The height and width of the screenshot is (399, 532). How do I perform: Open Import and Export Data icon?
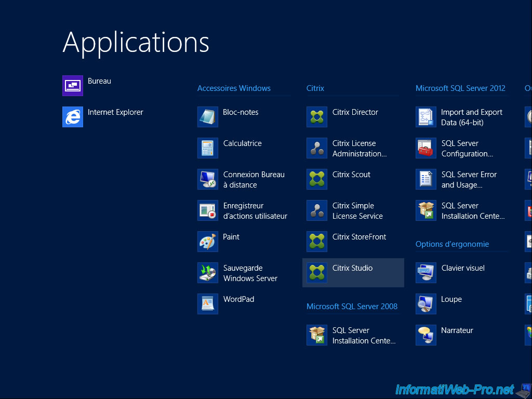pyautogui.click(x=426, y=117)
